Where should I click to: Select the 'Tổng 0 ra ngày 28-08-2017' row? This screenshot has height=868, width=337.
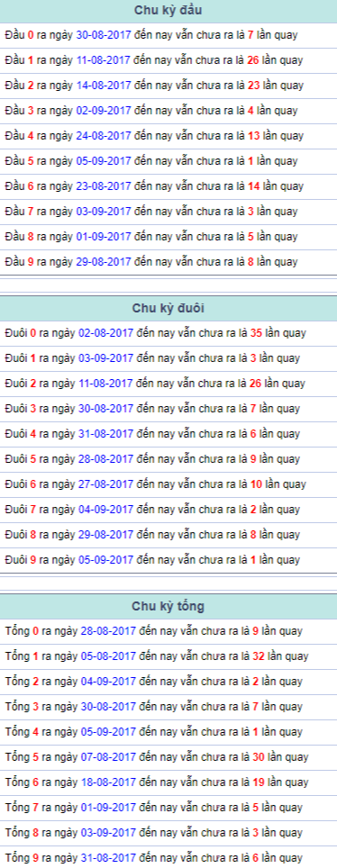(168, 631)
